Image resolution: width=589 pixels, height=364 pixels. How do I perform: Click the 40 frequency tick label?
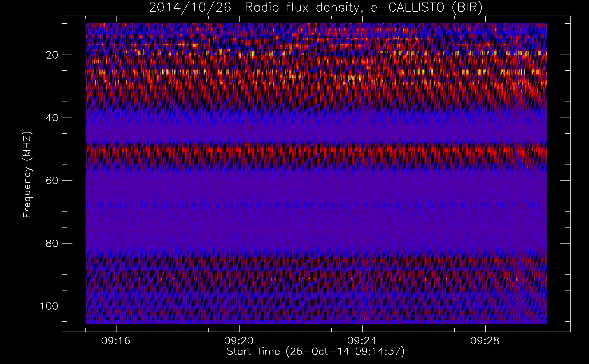click(x=52, y=118)
